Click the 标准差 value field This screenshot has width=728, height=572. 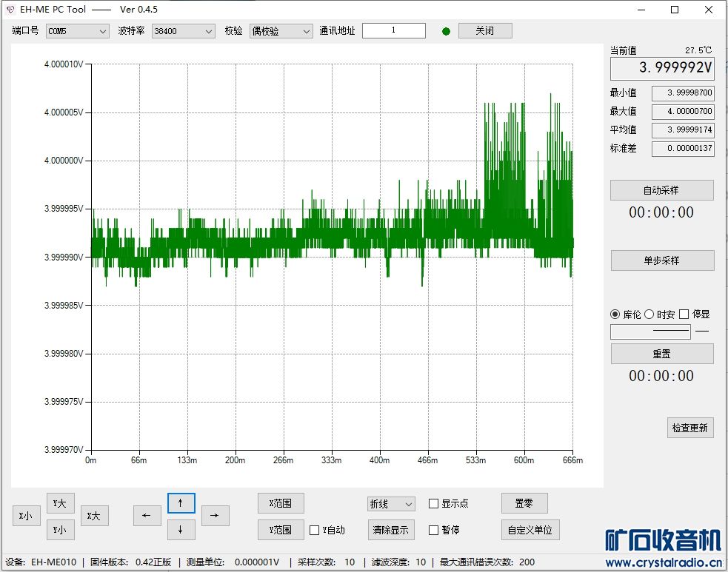(683, 149)
